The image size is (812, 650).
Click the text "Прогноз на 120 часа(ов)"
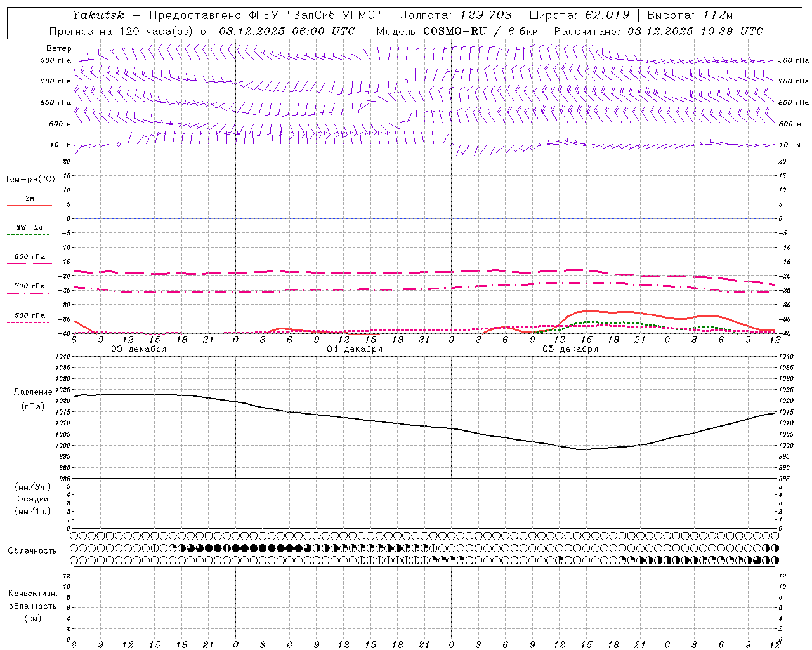(122, 31)
